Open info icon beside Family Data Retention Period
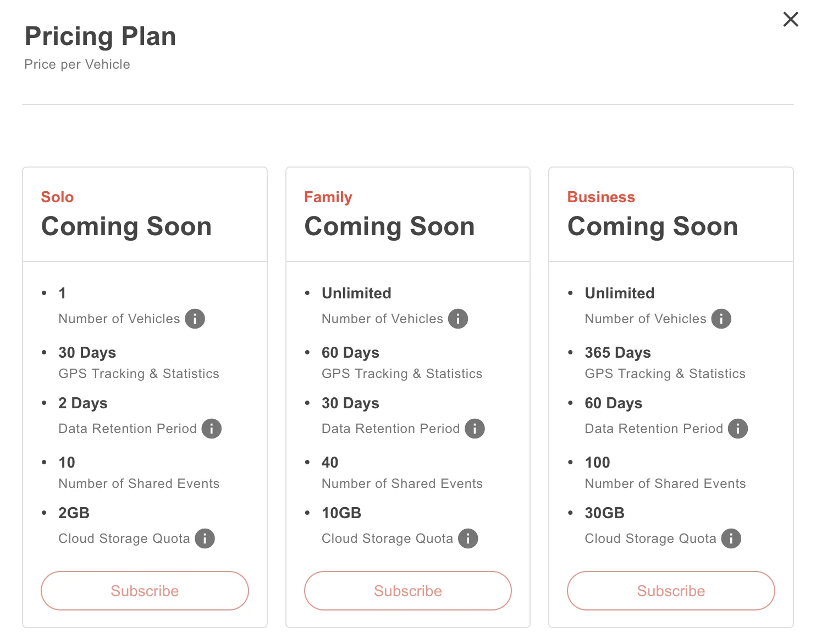The width and height of the screenshot is (816, 644). tap(475, 429)
